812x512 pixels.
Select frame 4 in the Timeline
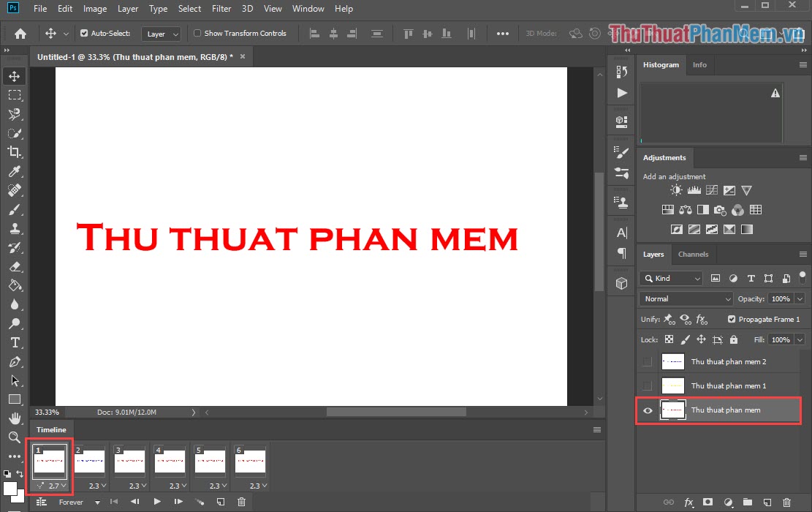click(x=170, y=461)
